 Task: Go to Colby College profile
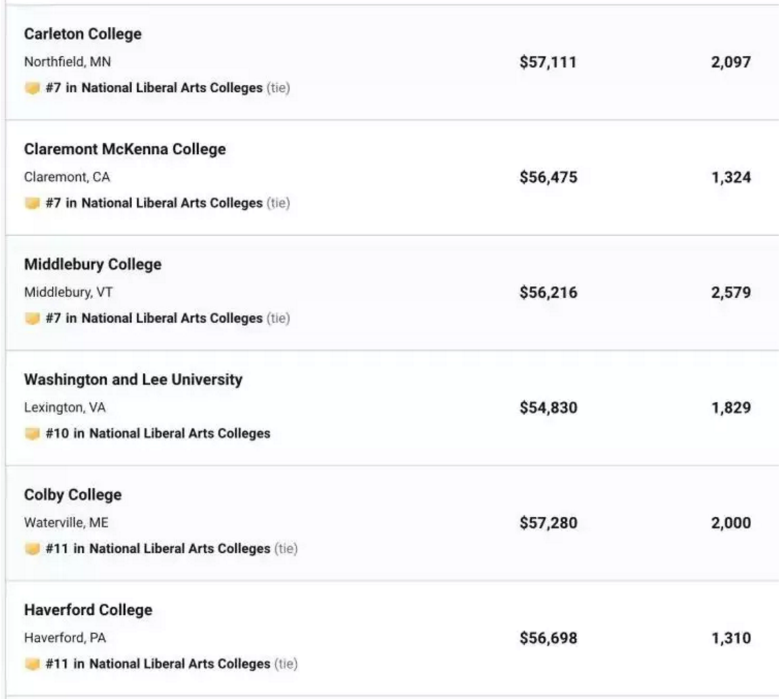73,494
